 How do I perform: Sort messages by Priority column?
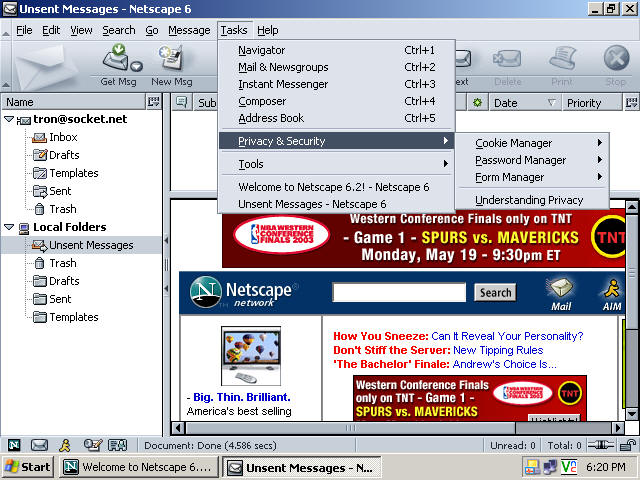point(592,102)
